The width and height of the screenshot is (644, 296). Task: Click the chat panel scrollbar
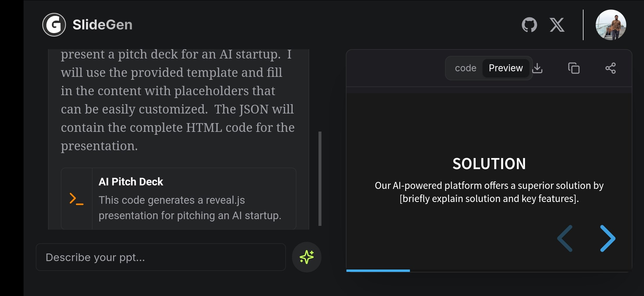(320, 179)
